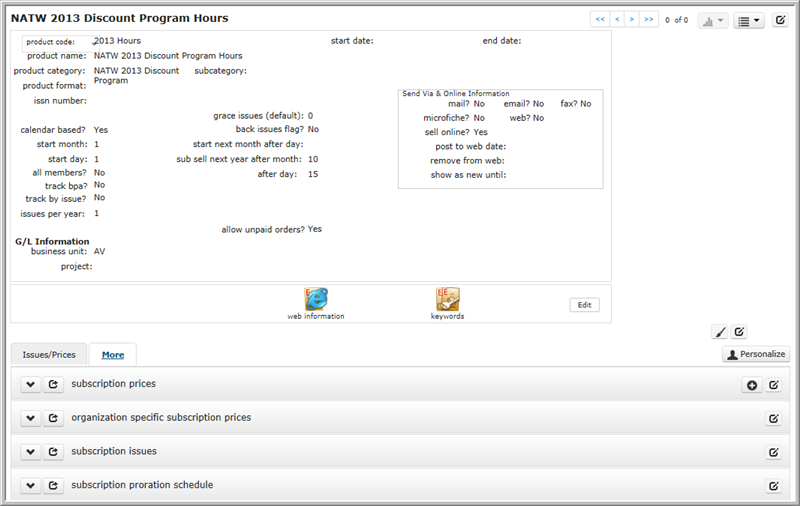Go to next record arrow
The height and width of the screenshot is (506, 800).
(632, 19)
